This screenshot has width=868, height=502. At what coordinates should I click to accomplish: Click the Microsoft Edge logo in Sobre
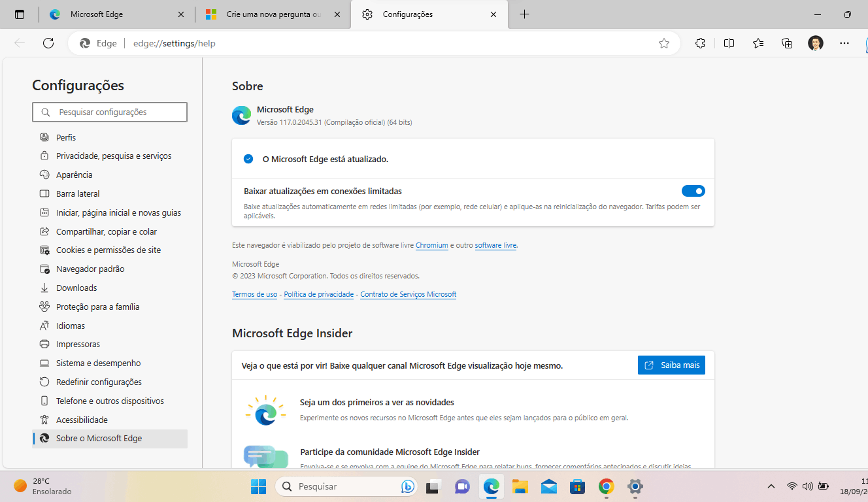pyautogui.click(x=241, y=116)
